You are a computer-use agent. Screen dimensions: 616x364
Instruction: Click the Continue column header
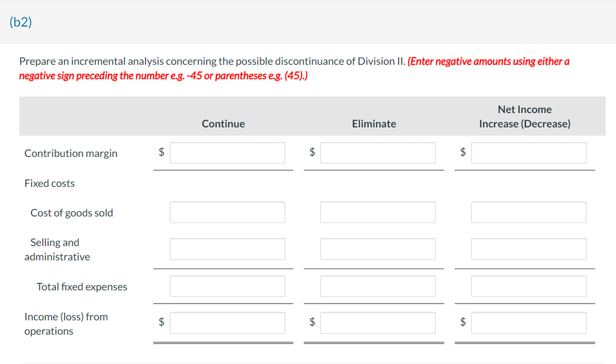click(223, 124)
